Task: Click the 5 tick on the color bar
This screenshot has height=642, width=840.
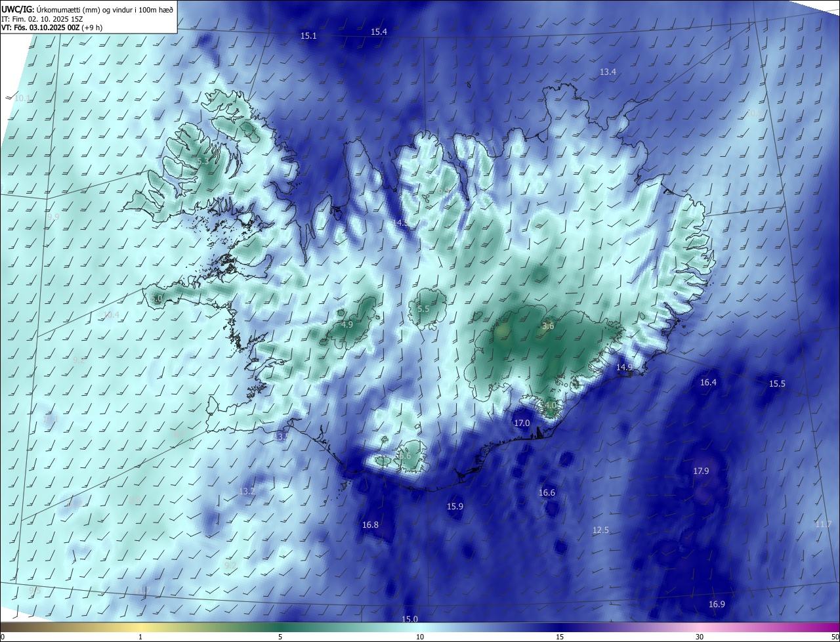Action: click(x=280, y=637)
